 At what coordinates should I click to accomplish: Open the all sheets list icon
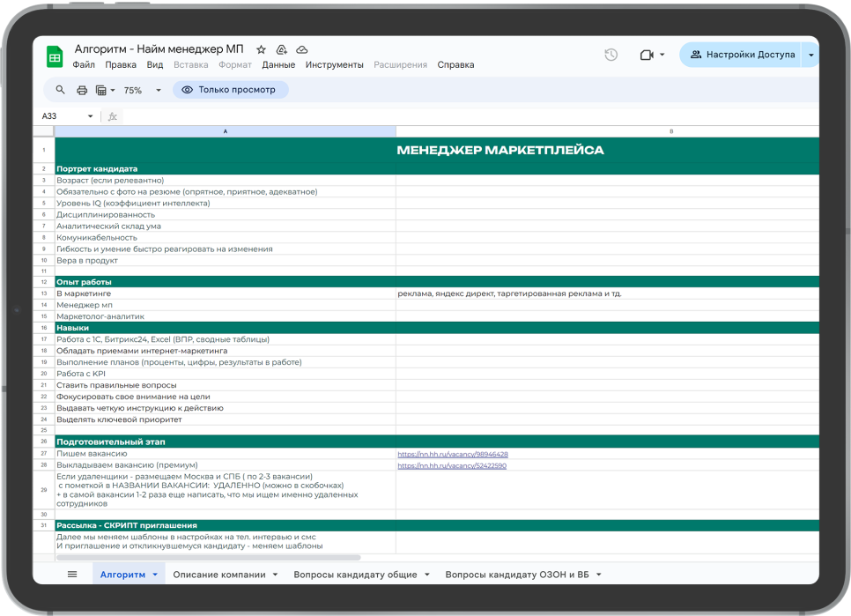(72, 575)
